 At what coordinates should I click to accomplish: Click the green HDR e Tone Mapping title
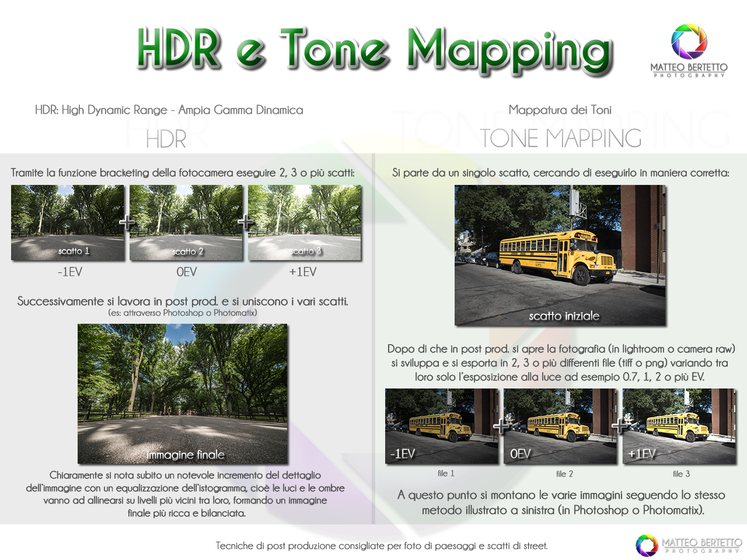coord(375,50)
